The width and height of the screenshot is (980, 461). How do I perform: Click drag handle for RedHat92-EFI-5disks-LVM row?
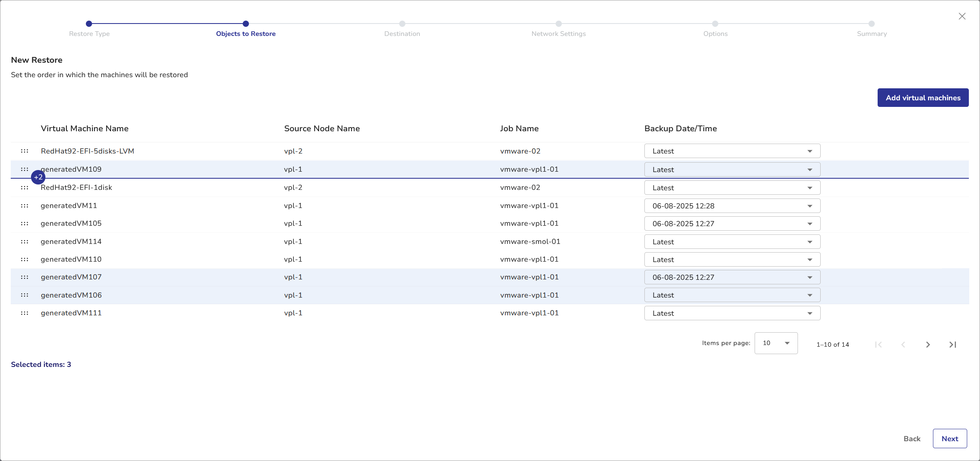(25, 151)
